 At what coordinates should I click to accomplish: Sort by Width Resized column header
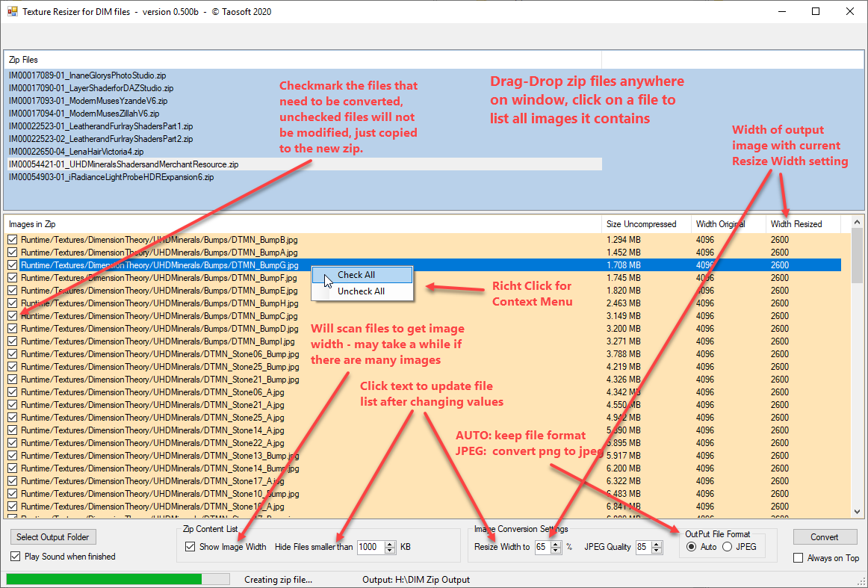pyautogui.click(x=803, y=224)
